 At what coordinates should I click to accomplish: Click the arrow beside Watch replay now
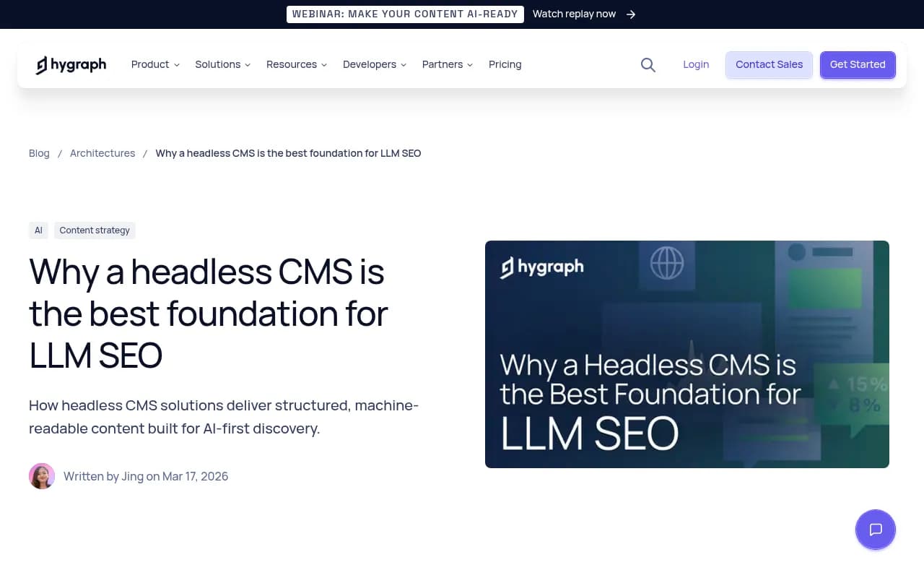(631, 14)
